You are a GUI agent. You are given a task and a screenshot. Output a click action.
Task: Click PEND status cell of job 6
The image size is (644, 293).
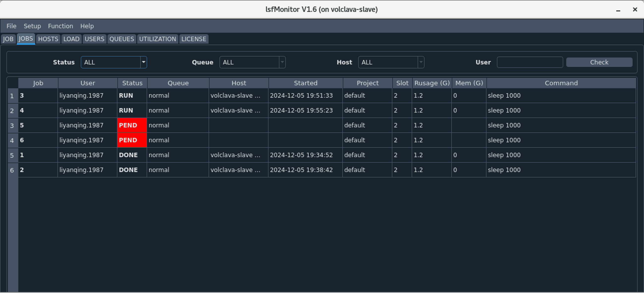132,140
